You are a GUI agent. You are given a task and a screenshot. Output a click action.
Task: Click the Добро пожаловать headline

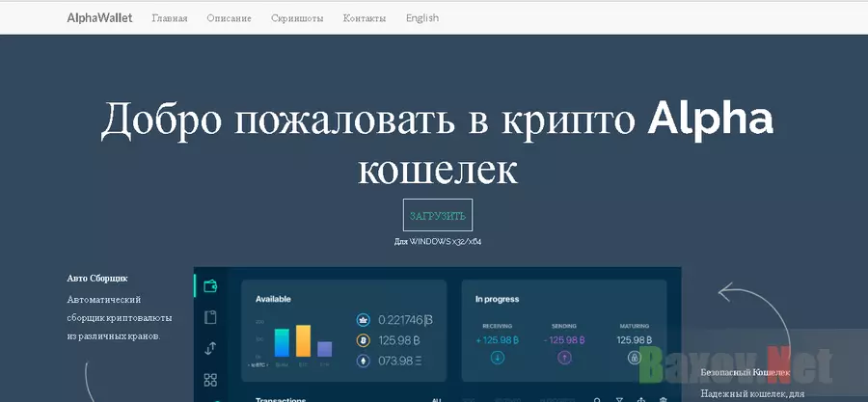[437, 144]
